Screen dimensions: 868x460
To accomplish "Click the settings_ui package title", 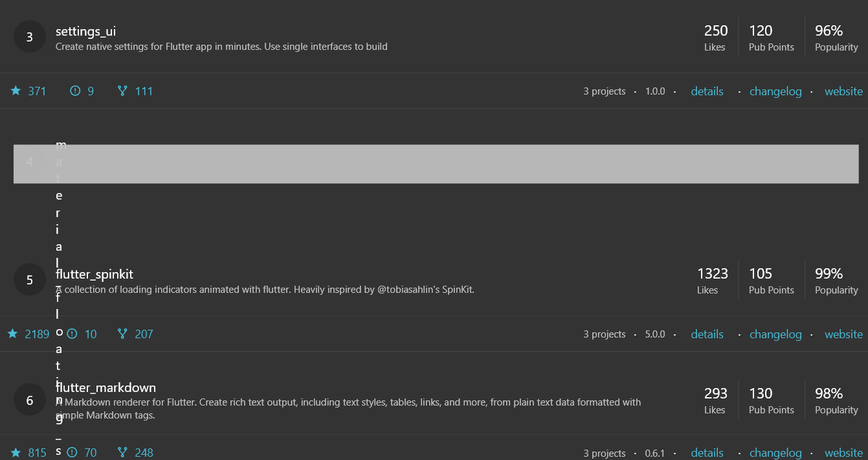I will point(85,30).
